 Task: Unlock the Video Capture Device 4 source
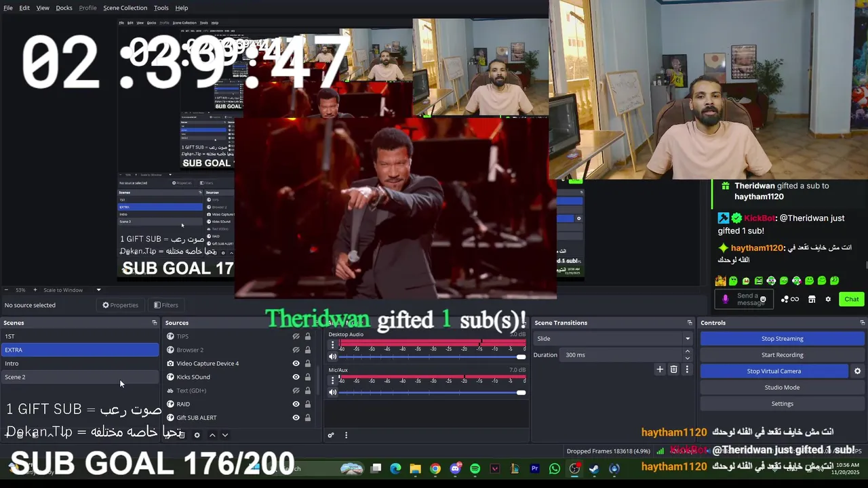pyautogui.click(x=307, y=363)
